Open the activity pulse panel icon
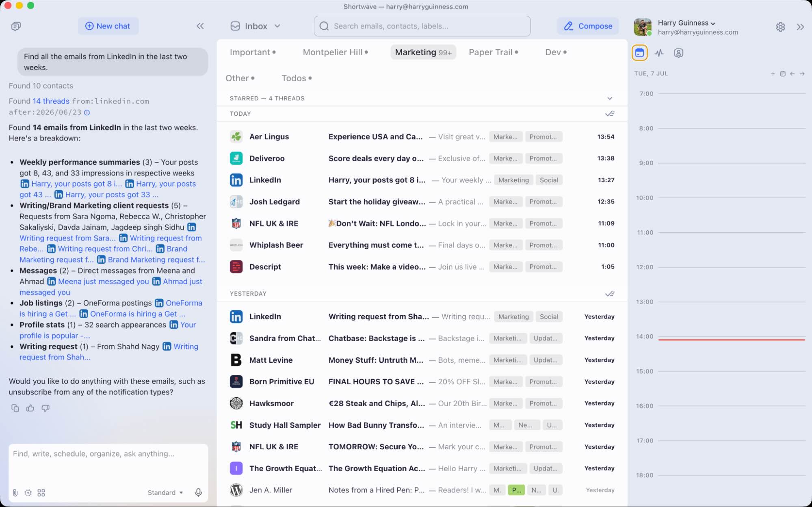 pos(659,53)
